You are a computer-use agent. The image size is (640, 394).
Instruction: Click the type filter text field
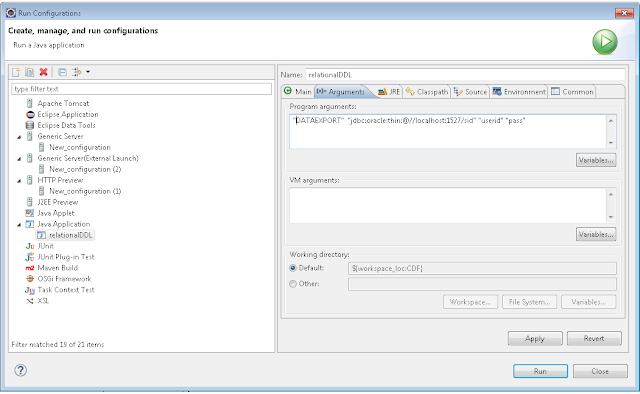tap(141, 89)
